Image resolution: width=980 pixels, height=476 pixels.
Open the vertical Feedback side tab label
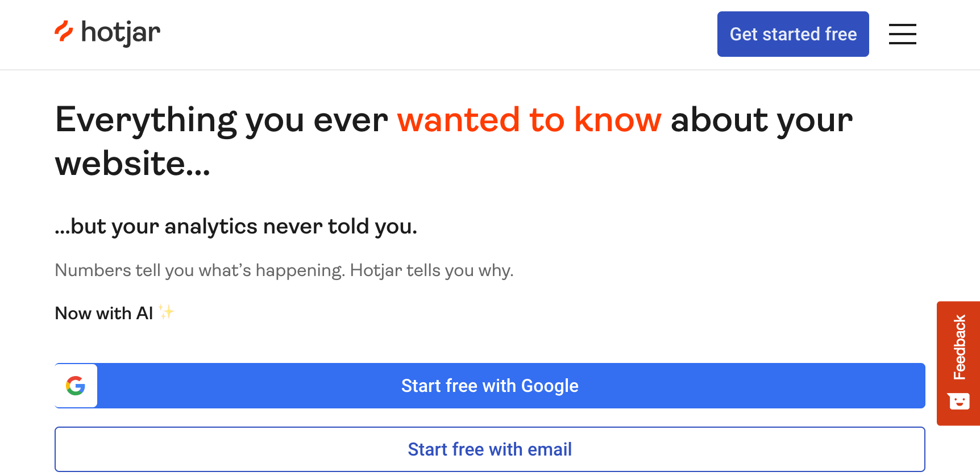tap(959, 347)
